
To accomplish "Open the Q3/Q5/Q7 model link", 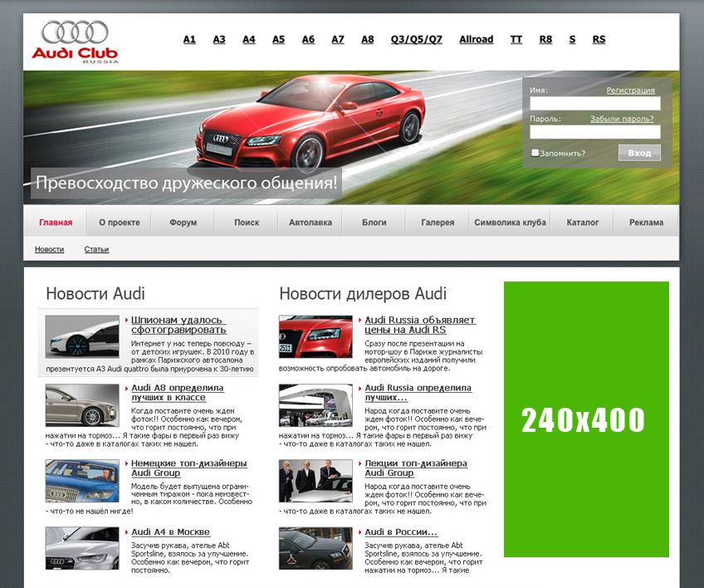I will pyautogui.click(x=416, y=39).
